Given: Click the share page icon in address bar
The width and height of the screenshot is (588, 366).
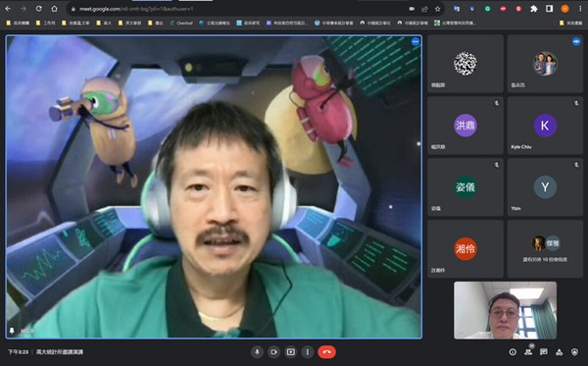Looking at the screenshot, I should (x=424, y=9).
